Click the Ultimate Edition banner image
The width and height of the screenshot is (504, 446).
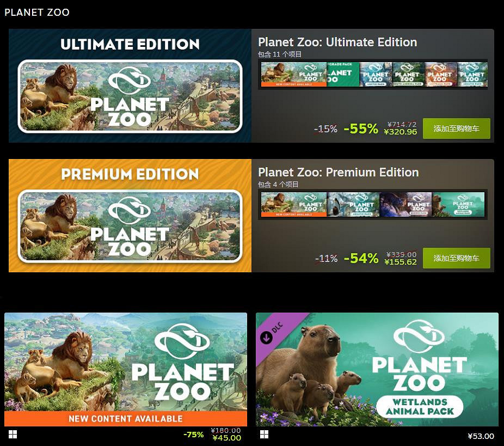point(130,86)
